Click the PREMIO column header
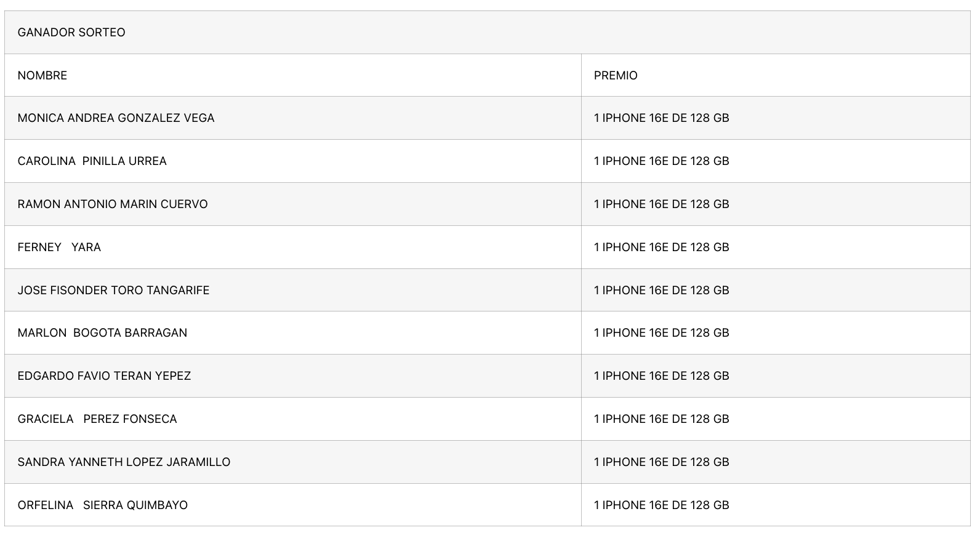980x538 pixels. [x=616, y=76]
